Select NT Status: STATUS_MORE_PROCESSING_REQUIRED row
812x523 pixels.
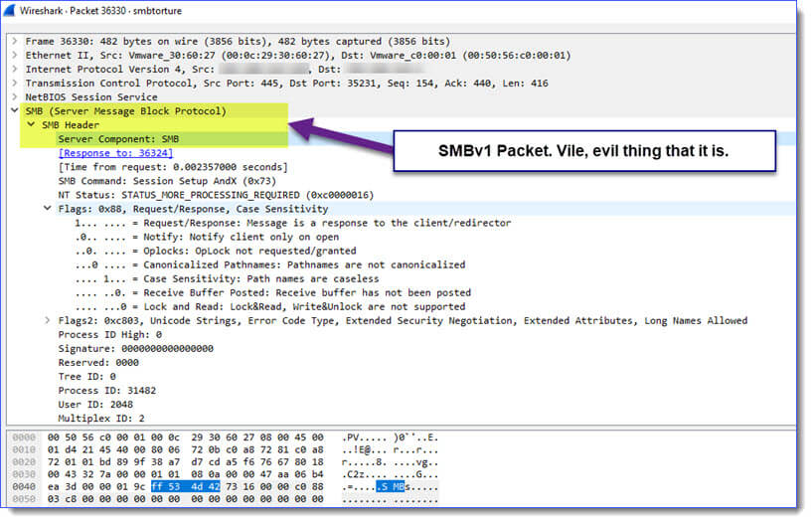click(x=216, y=195)
